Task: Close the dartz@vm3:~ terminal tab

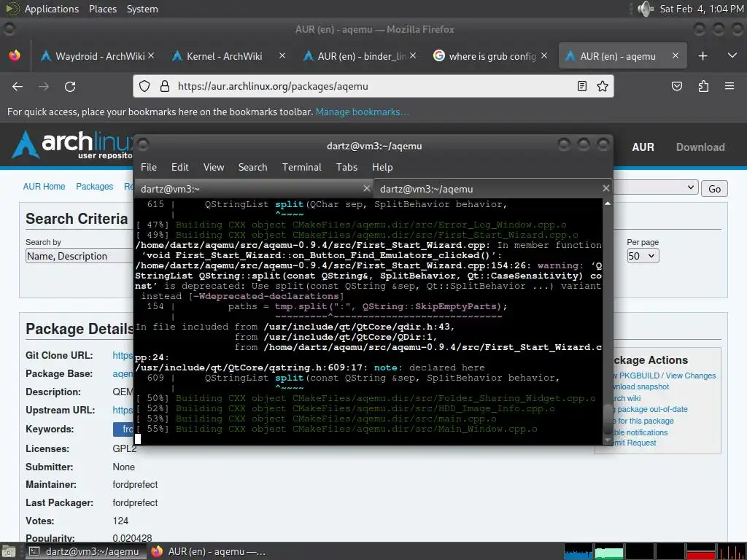Action: [x=366, y=189]
